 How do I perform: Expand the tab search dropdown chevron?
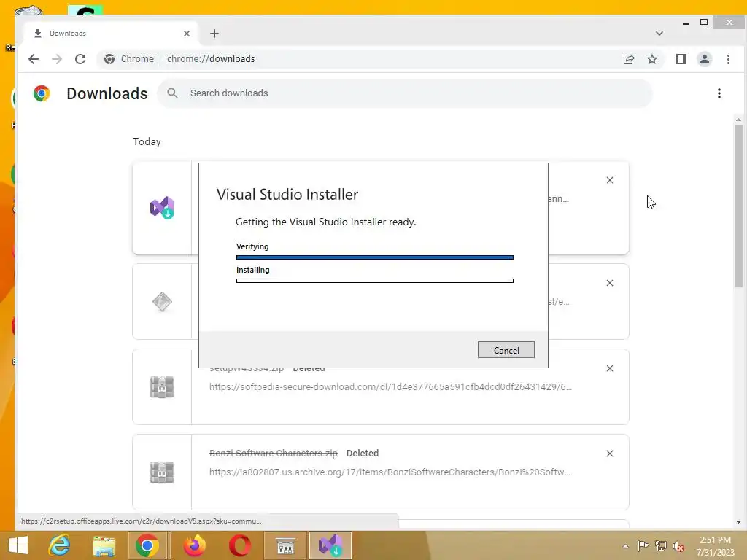point(659,34)
